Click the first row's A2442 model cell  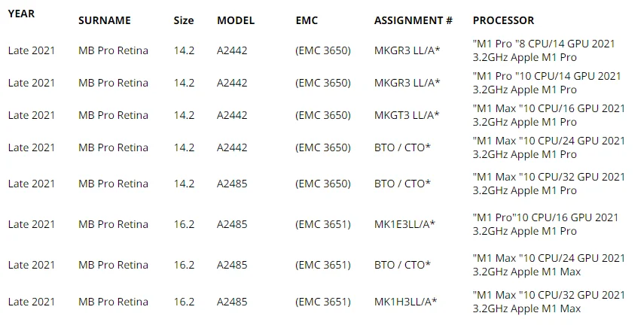(x=232, y=50)
